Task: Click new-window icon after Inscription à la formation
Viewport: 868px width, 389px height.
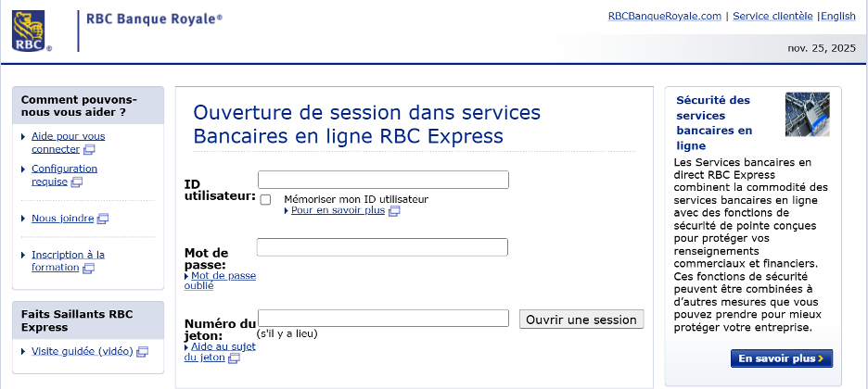Action: [89, 269]
